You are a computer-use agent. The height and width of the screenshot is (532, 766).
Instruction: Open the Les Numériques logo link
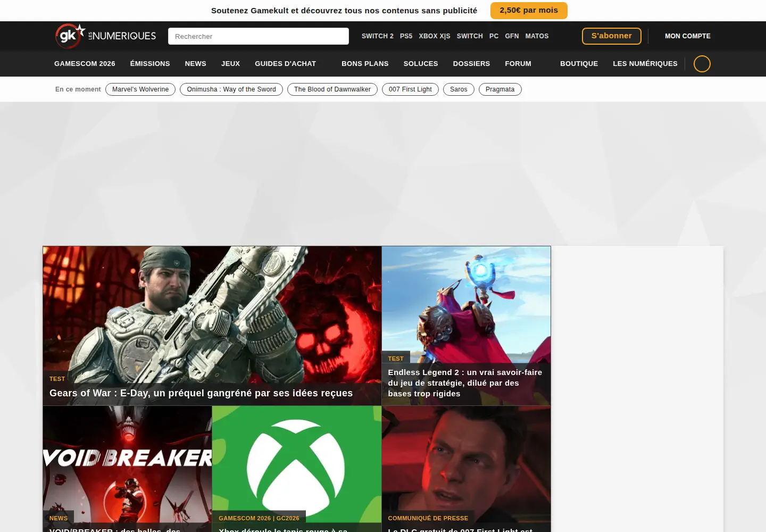click(x=122, y=36)
